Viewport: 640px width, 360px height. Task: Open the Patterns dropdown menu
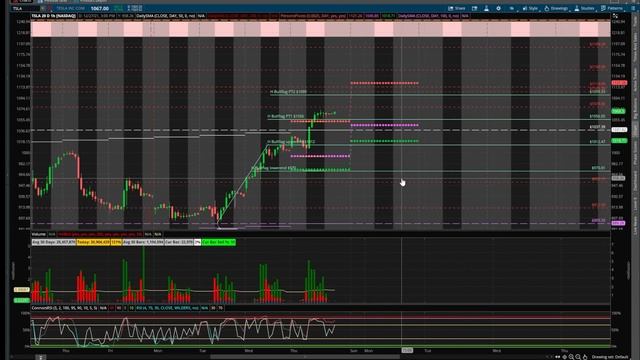[612, 8]
